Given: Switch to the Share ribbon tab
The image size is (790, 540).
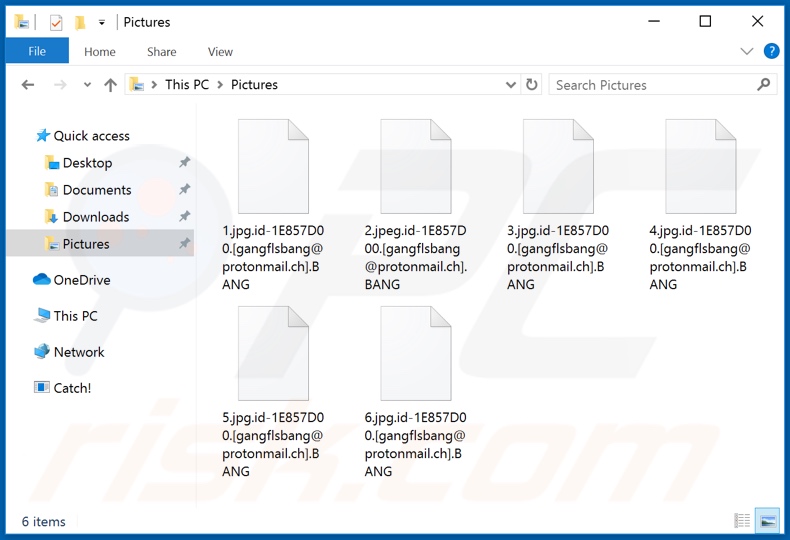Looking at the screenshot, I should [x=161, y=52].
